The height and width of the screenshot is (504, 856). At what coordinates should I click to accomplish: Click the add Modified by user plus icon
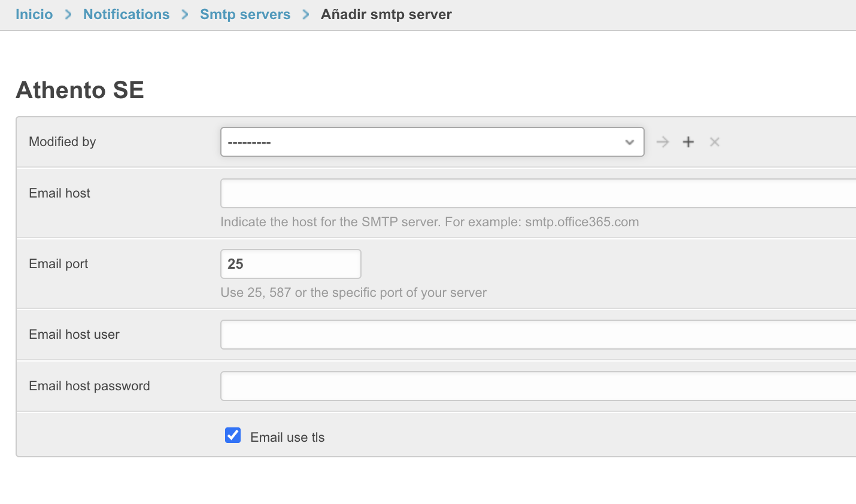tap(688, 142)
